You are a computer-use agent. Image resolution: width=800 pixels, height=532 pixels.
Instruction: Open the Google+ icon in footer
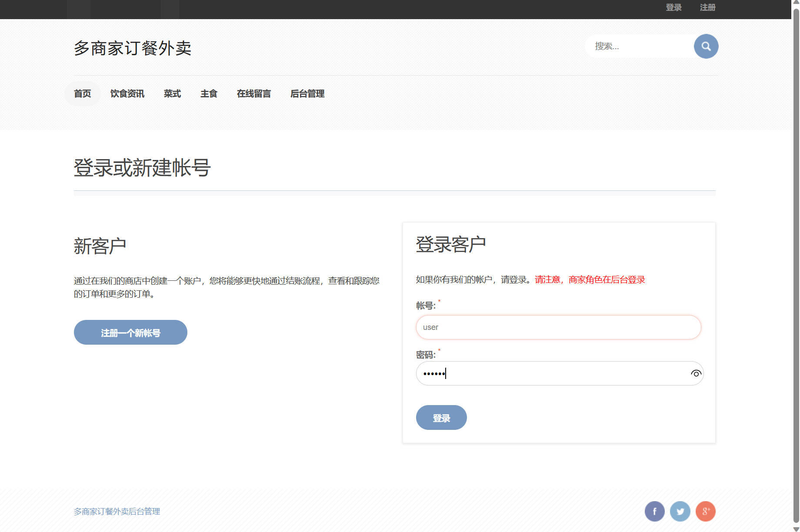705,512
